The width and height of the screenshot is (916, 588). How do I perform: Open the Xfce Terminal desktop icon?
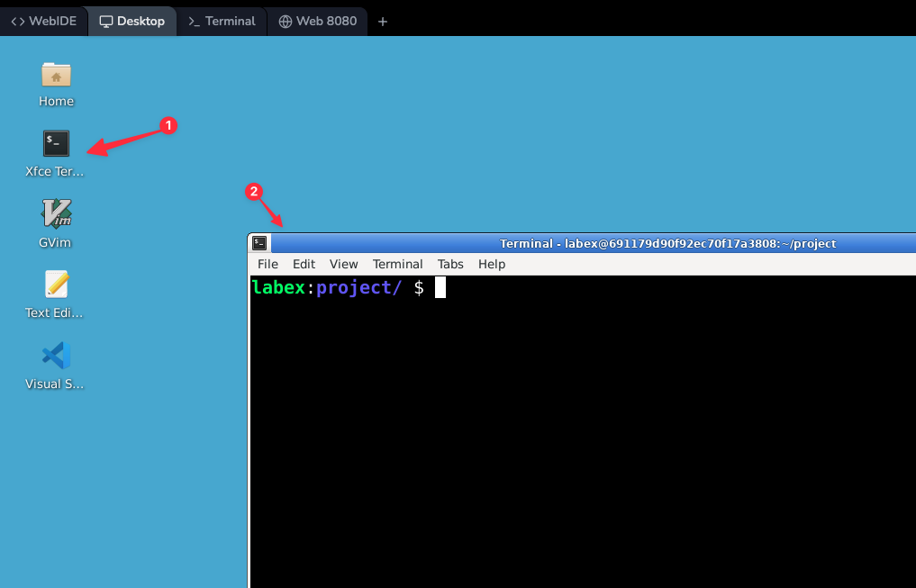55,143
